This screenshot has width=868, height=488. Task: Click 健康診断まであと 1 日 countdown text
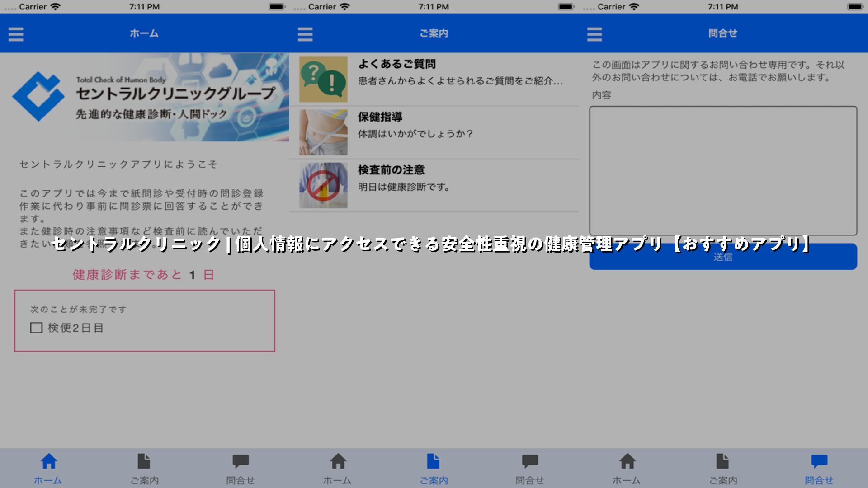click(x=144, y=275)
